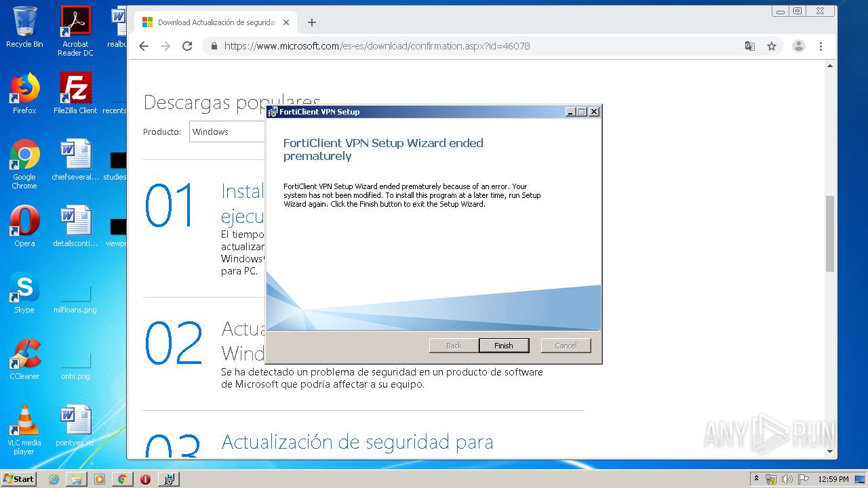Click Chrome's back navigation arrow

[143, 46]
